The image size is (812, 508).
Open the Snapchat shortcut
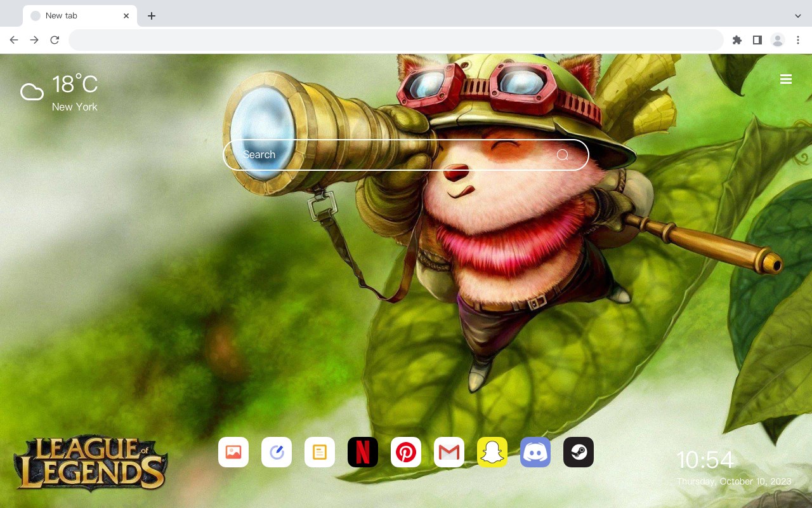pos(492,452)
